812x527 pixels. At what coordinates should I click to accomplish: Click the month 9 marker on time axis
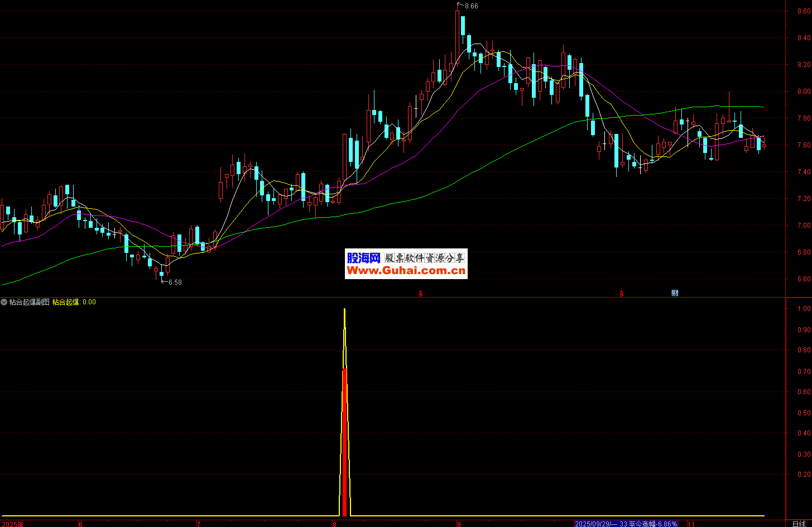click(459, 524)
